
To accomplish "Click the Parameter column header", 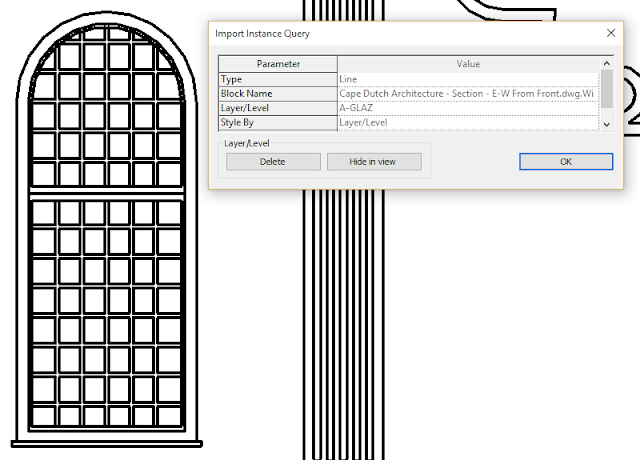I will point(278,64).
